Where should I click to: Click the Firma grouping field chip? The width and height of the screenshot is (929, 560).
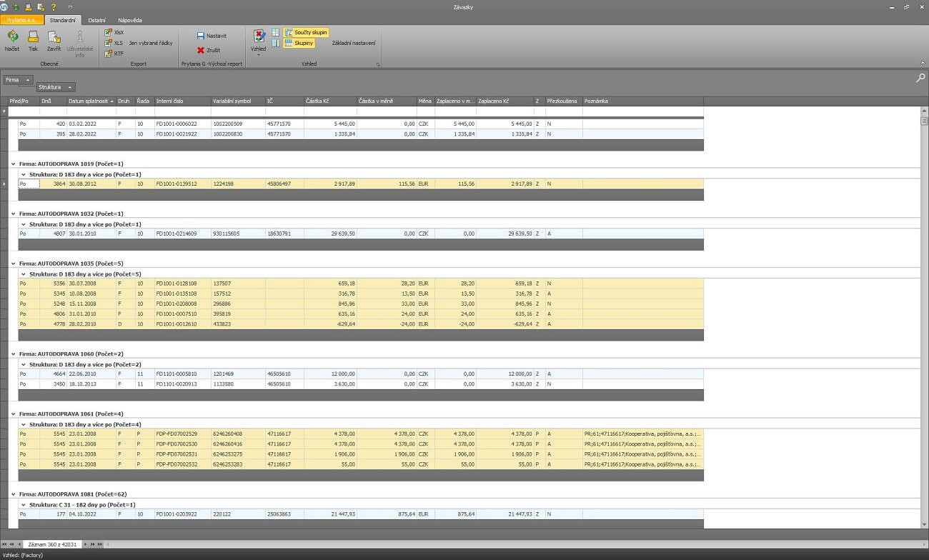click(x=18, y=80)
